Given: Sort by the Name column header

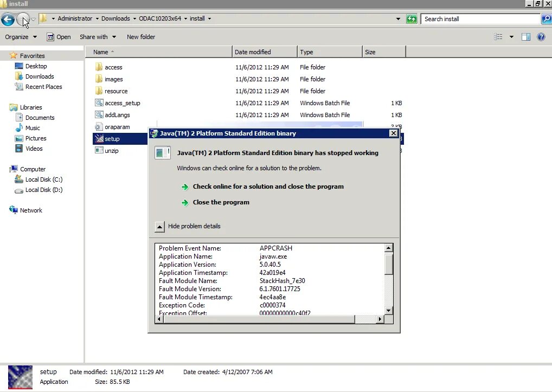Looking at the screenshot, I should point(159,52).
